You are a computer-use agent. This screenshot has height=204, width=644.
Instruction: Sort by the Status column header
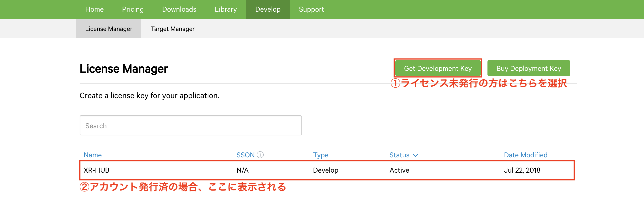coord(399,155)
